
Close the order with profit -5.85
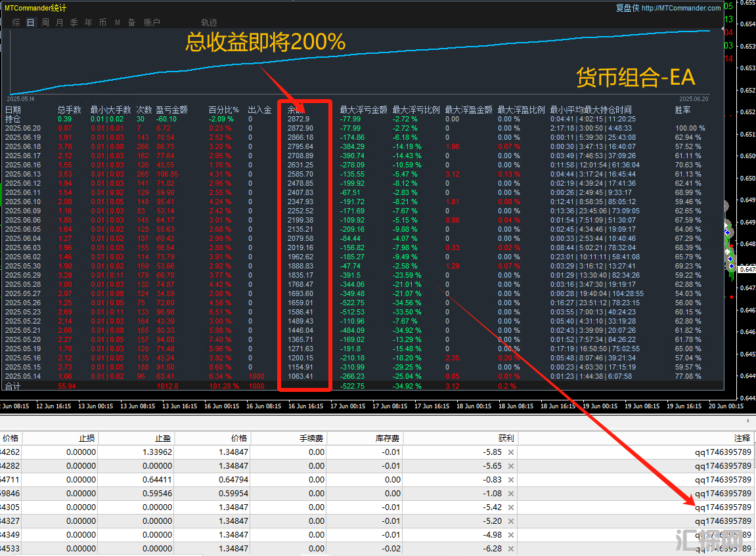pos(510,452)
